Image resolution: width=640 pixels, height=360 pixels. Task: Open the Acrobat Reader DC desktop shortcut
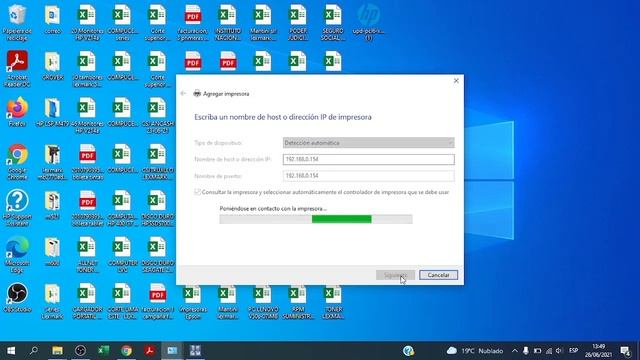coord(17,69)
